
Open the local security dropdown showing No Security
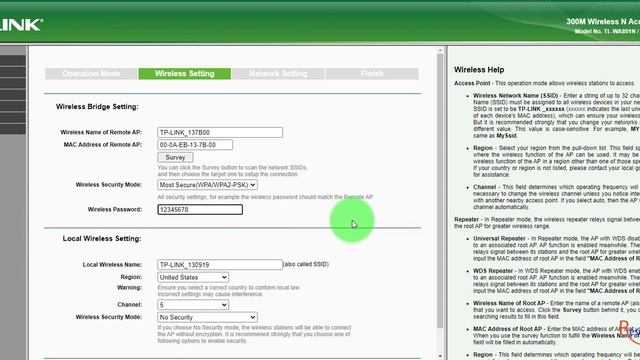(207, 317)
